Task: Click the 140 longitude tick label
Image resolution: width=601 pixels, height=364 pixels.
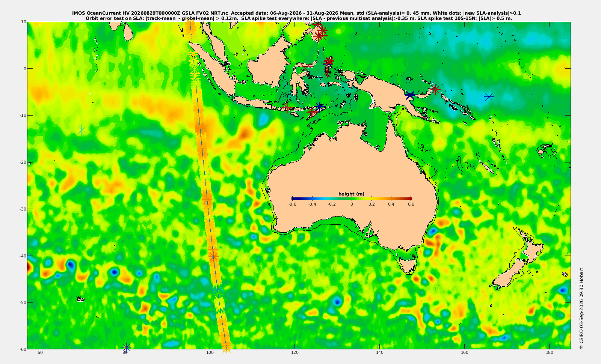Action: tap(380, 352)
